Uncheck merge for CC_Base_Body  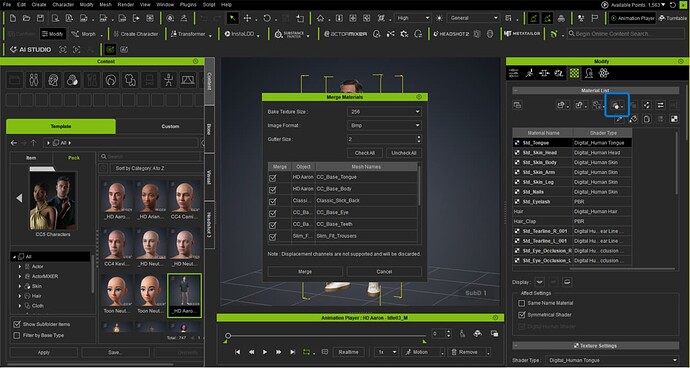tap(273, 190)
